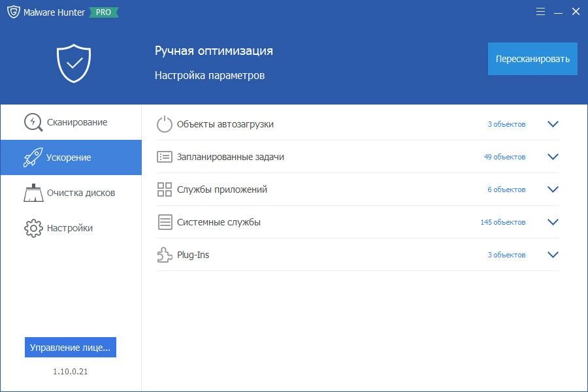Click the puzzle piece icon for Plug-Ins

click(x=165, y=255)
